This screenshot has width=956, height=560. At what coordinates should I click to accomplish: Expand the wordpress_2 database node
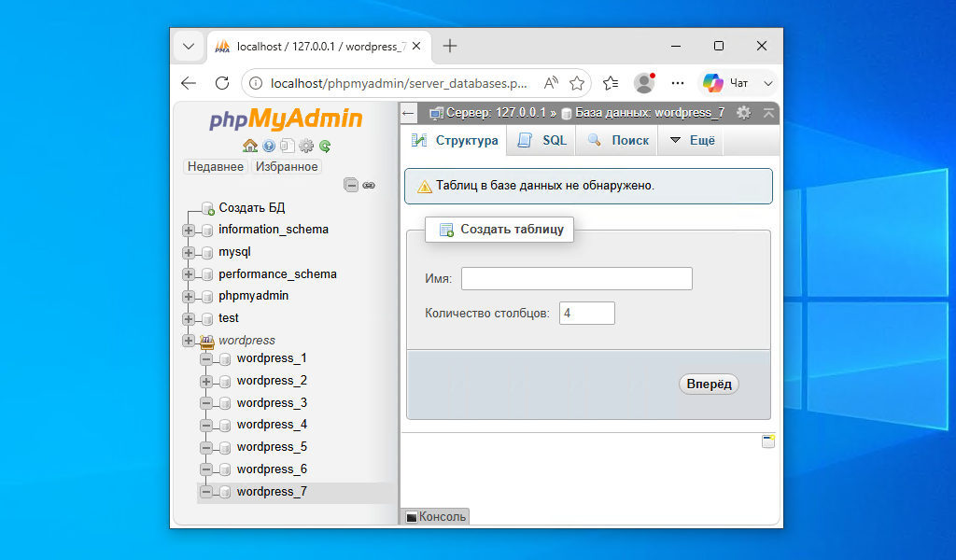pos(206,382)
